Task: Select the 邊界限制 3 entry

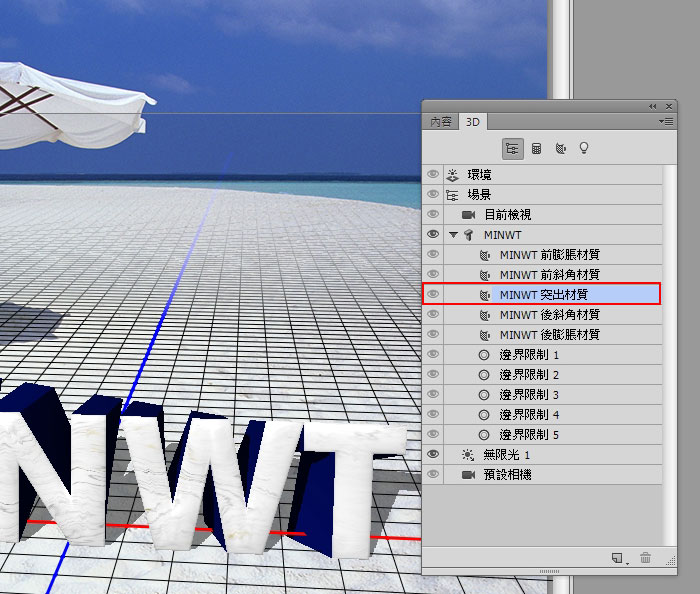Action: (529, 395)
